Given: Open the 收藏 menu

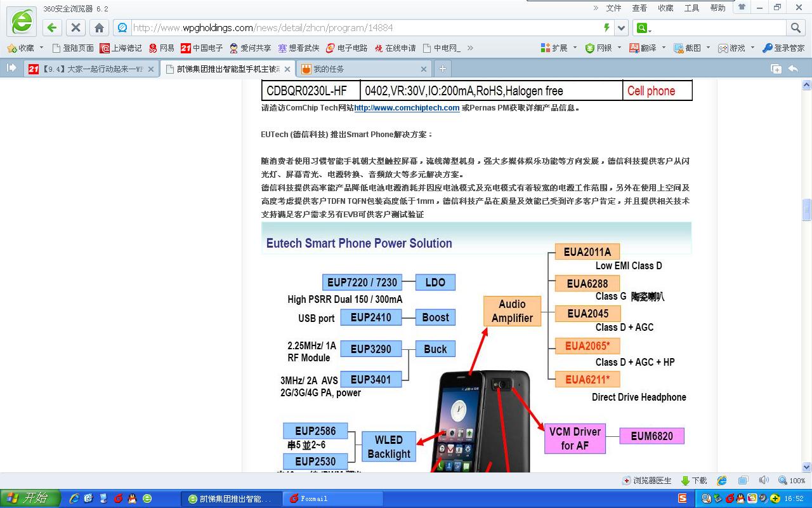Looking at the screenshot, I should [665, 8].
